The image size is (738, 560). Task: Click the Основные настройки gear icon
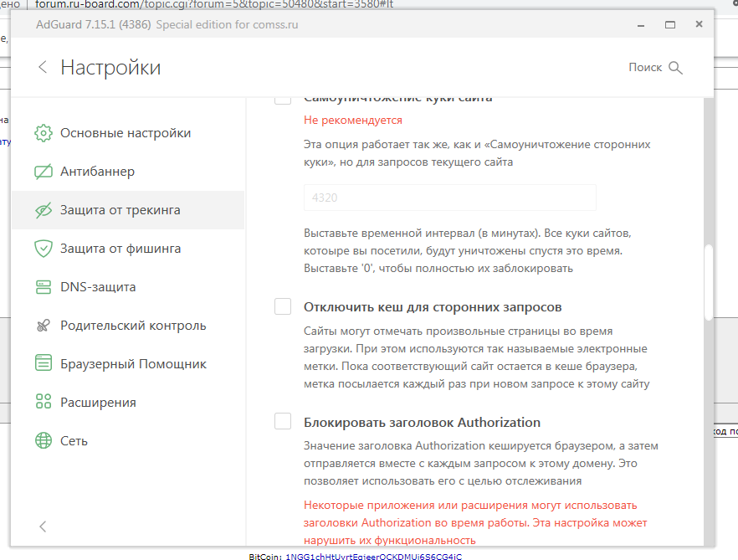tap(44, 133)
